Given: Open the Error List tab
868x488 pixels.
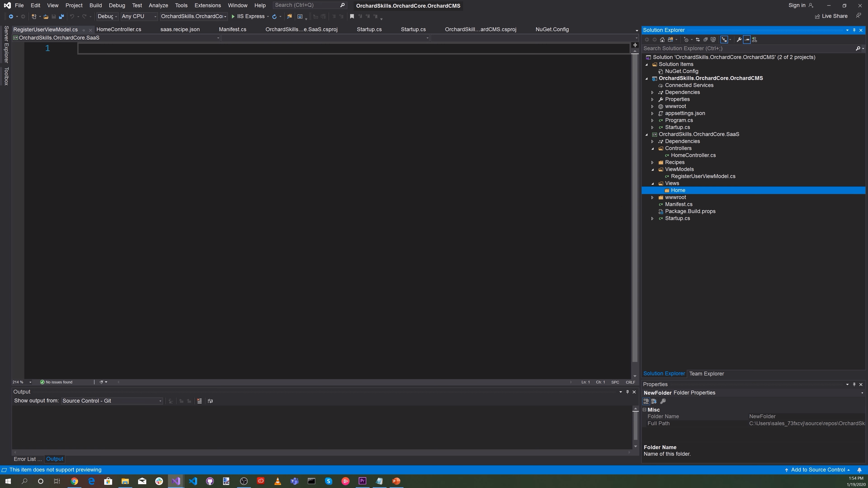Looking at the screenshot, I should [28, 459].
